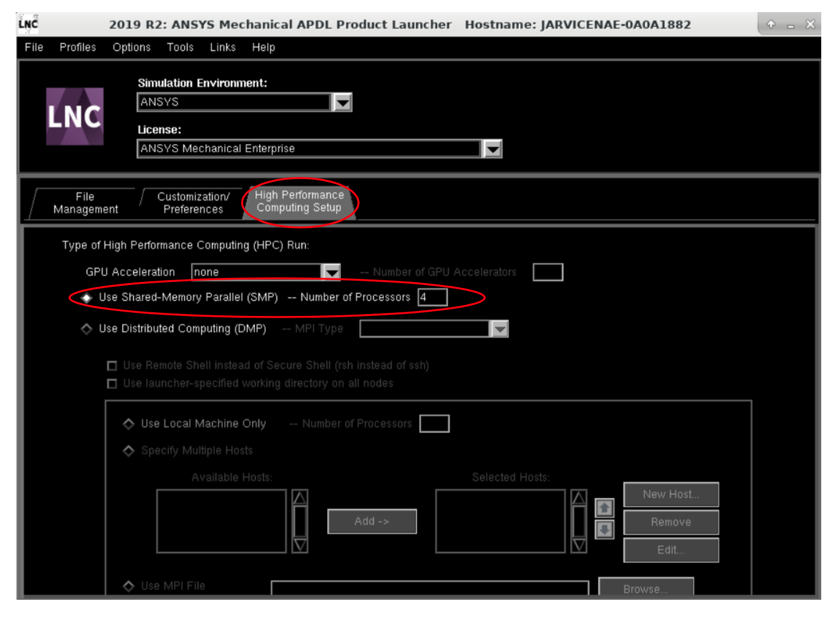Click the Selected Hosts scrollbar track
Image resolution: width=840 pixels, height=627 pixels.
click(579, 522)
